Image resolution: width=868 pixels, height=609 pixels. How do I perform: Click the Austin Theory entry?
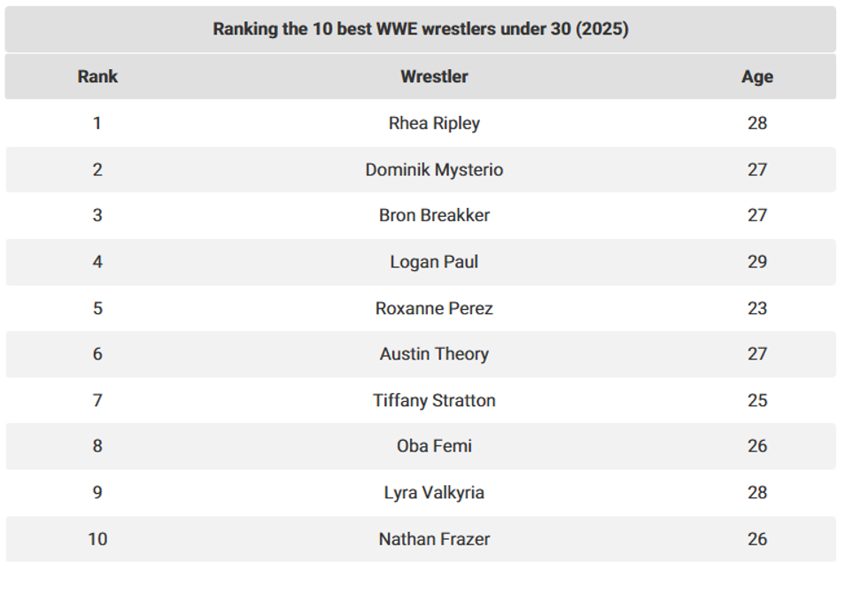[434, 354]
